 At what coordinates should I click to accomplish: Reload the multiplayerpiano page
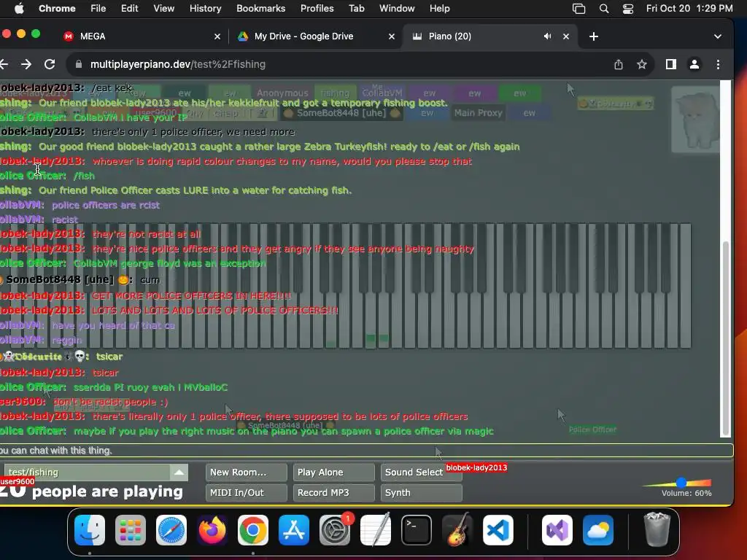[x=50, y=64]
